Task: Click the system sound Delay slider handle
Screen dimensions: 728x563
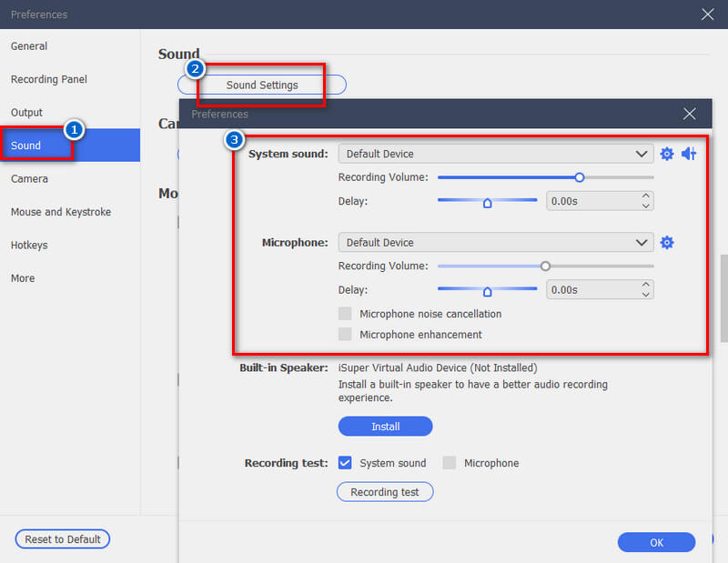Action: tap(487, 203)
